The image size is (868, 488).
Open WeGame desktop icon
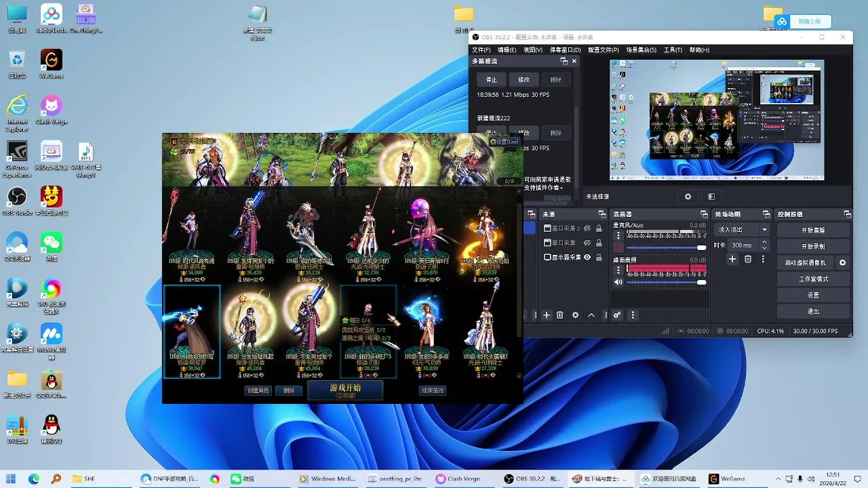[52, 64]
